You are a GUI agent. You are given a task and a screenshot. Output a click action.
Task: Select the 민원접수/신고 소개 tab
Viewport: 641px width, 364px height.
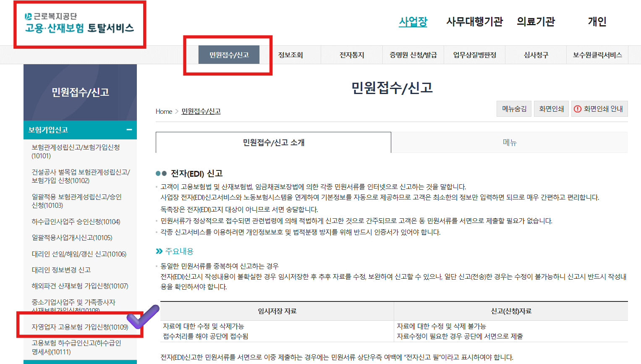[x=273, y=142]
